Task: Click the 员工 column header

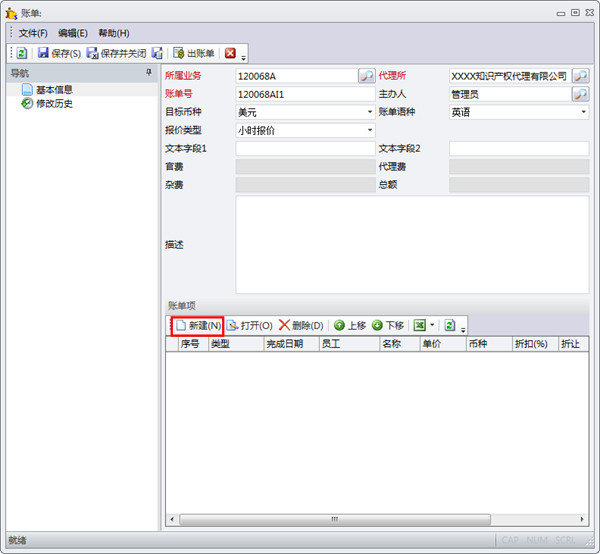Action: click(349, 344)
